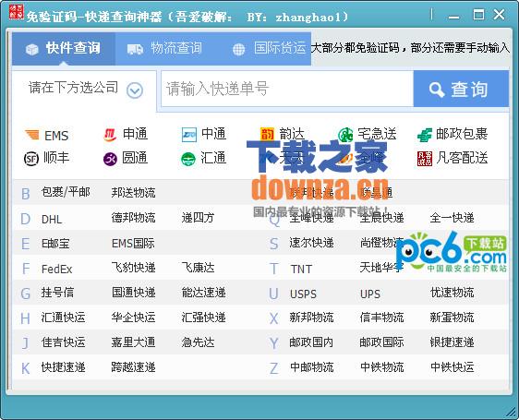Click the 物流查询 truck icon
The height and width of the screenshot is (420, 519).
pos(135,49)
